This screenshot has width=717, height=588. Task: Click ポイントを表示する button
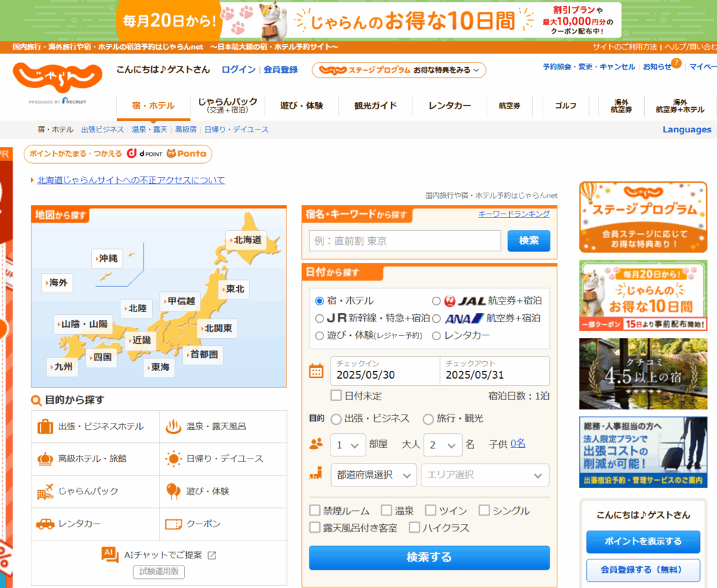pos(643,541)
